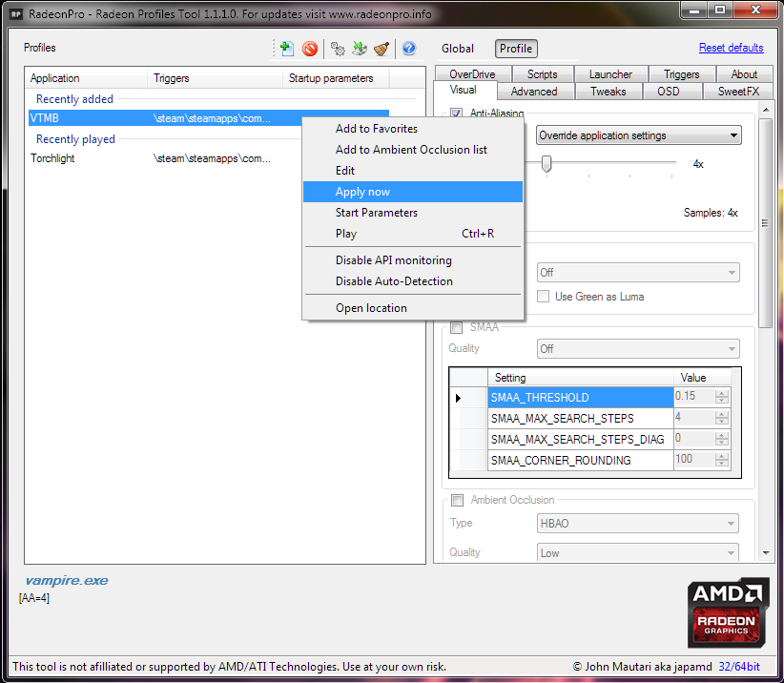Select the Profile mode button

[516, 49]
